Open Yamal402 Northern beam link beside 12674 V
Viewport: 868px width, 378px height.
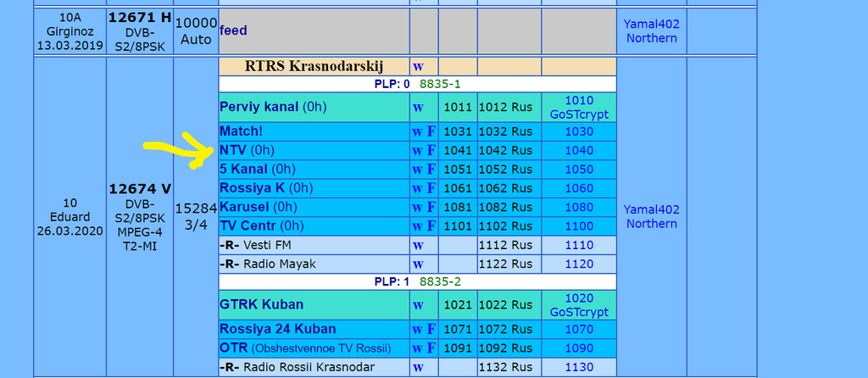651,216
